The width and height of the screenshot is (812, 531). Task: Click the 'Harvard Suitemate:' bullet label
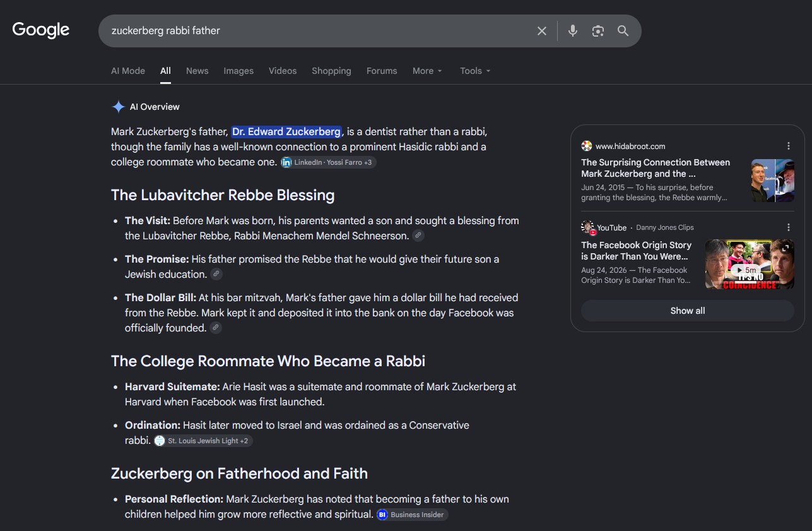172,386
